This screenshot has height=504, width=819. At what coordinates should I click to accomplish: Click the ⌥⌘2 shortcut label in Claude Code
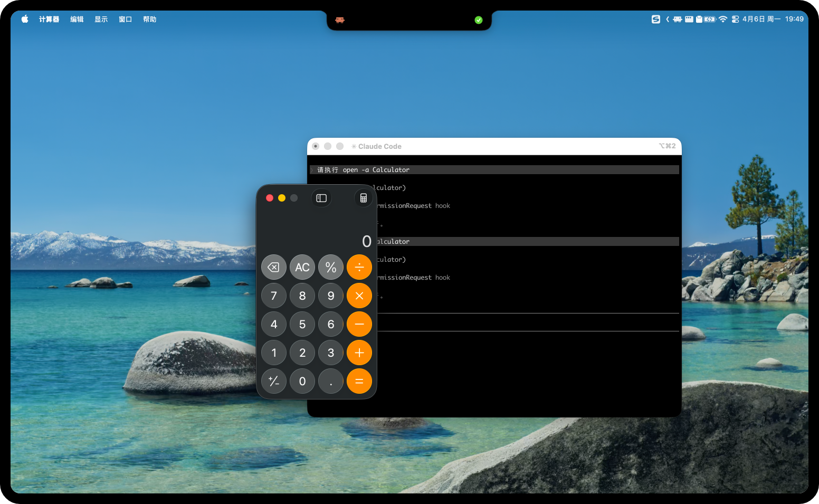tap(667, 146)
